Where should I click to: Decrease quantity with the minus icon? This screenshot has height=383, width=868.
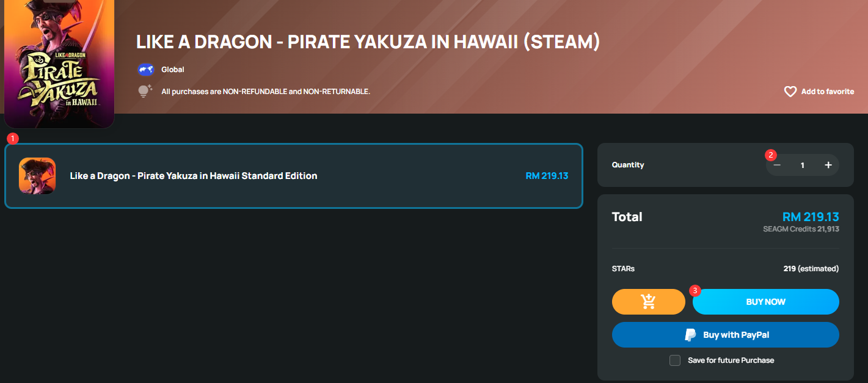pos(777,165)
